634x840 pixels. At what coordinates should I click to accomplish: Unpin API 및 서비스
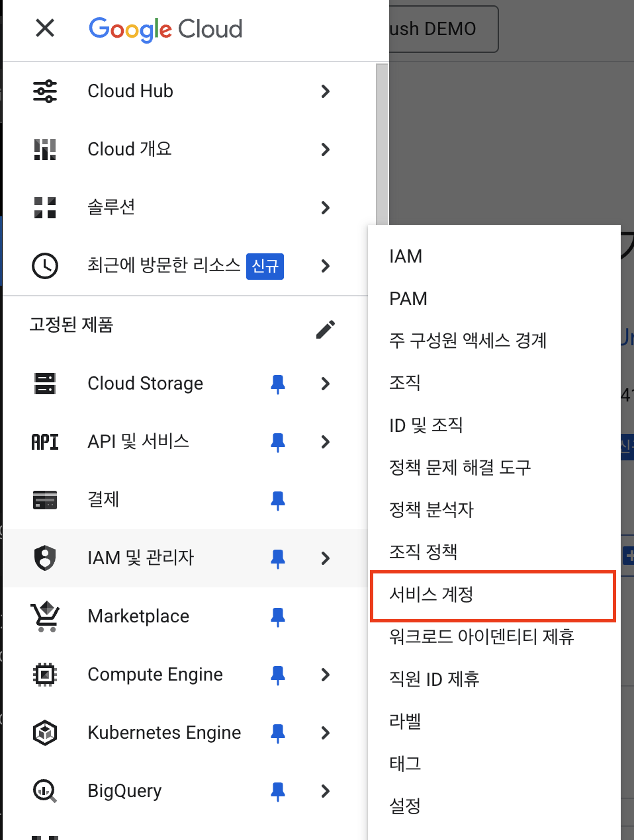click(x=278, y=442)
